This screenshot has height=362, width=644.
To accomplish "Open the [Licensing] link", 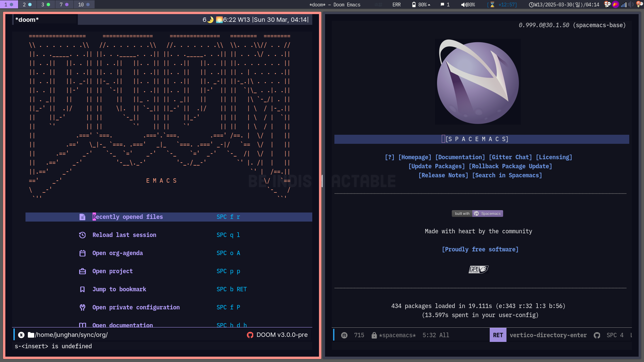I will click(554, 157).
